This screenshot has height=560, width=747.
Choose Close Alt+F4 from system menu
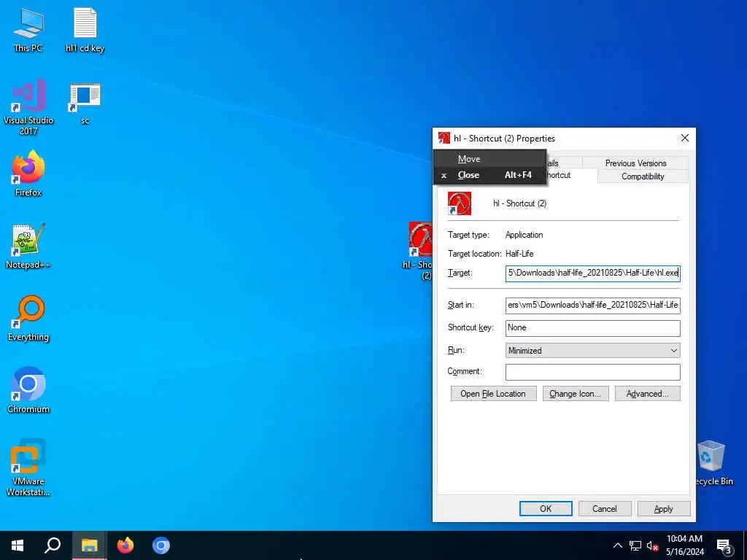pos(489,175)
